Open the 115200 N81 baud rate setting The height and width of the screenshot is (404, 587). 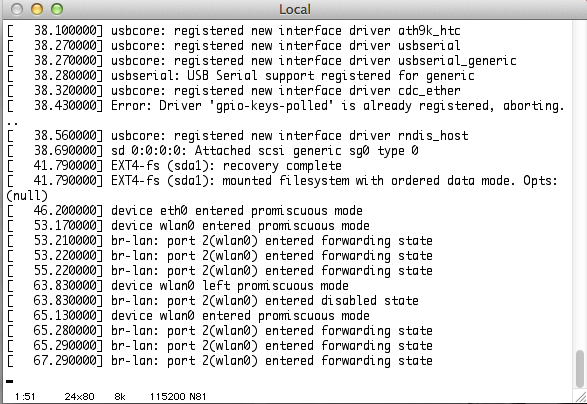[x=178, y=397]
